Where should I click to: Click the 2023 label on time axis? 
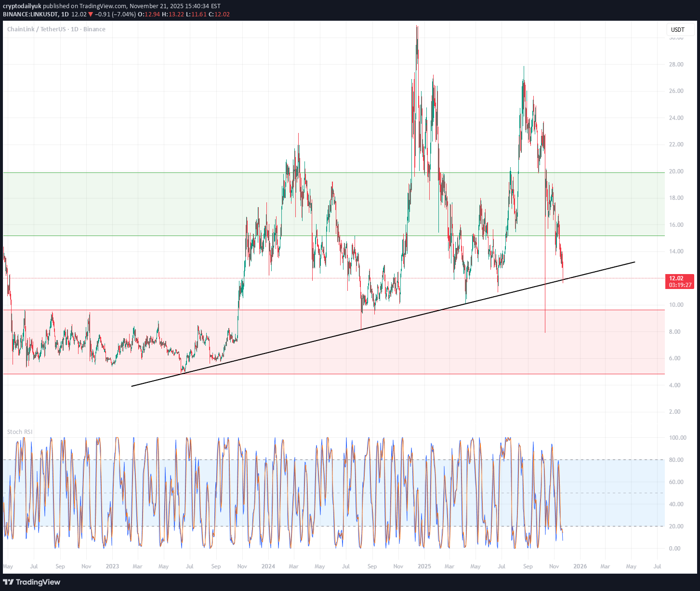coord(112,566)
